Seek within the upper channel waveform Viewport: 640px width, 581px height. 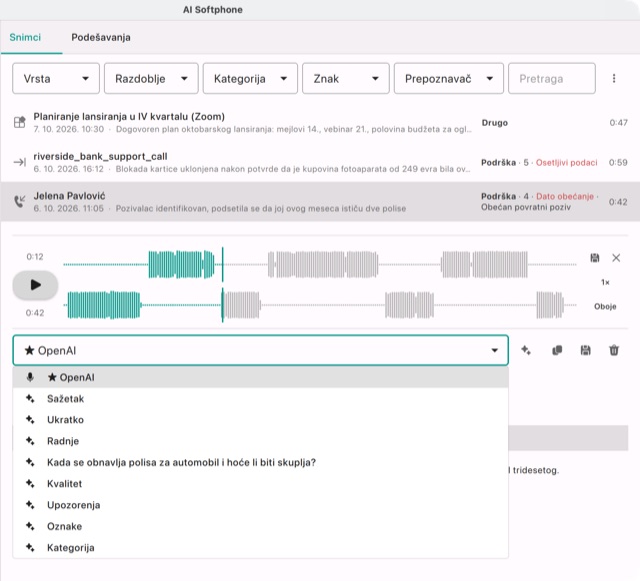320,265
